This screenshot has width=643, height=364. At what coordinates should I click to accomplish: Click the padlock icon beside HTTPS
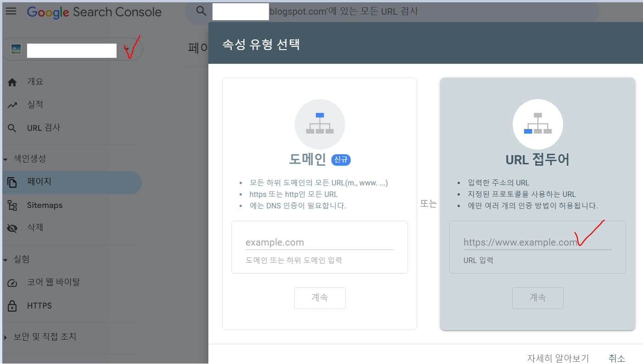pyautogui.click(x=12, y=306)
